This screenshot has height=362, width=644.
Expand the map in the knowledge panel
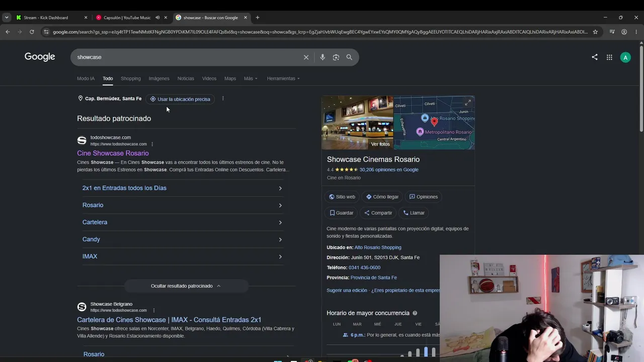[x=467, y=103]
